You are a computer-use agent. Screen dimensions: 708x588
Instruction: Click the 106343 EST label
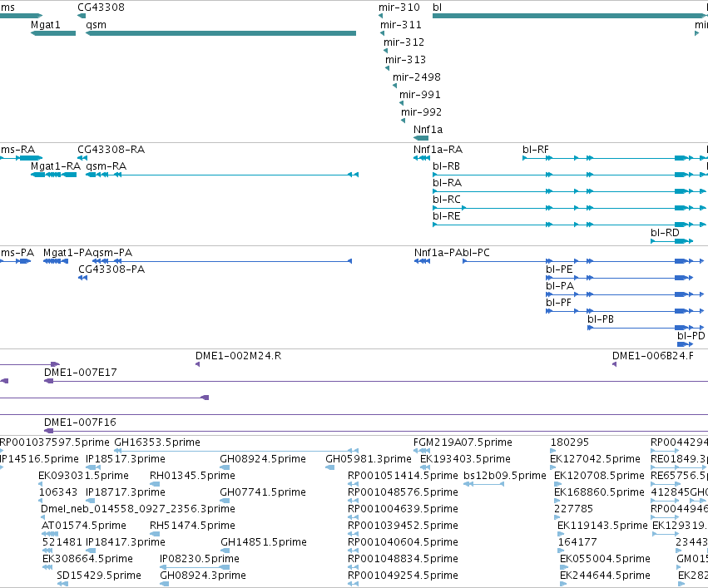58,492
